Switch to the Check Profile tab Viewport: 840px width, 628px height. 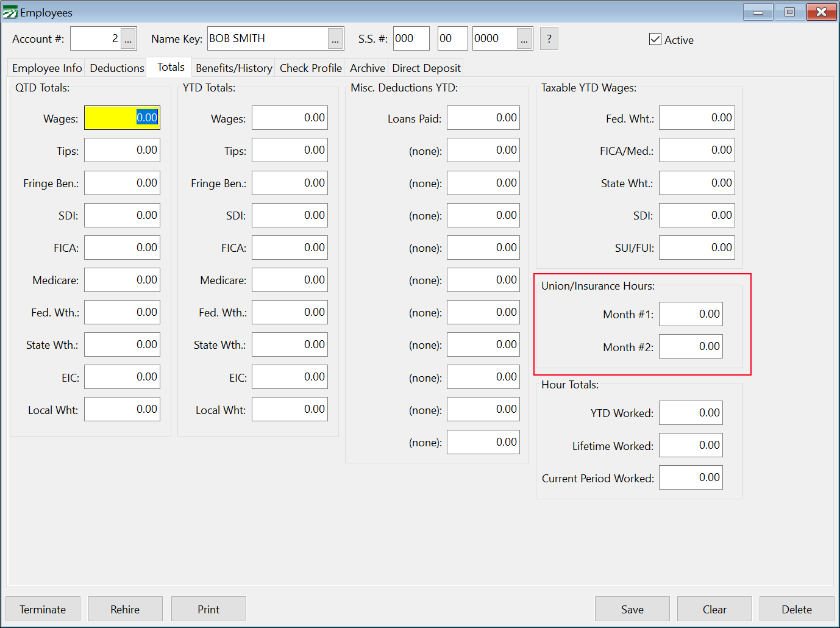311,68
